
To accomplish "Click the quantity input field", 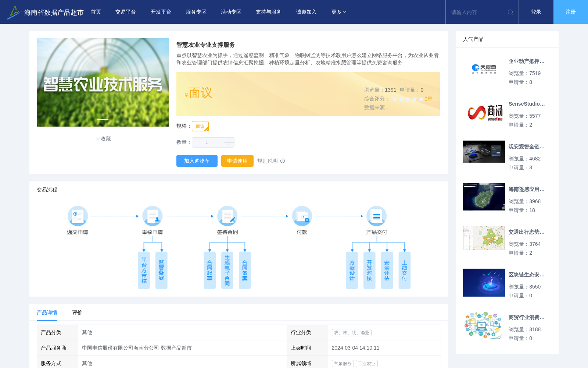I will pos(208,142).
